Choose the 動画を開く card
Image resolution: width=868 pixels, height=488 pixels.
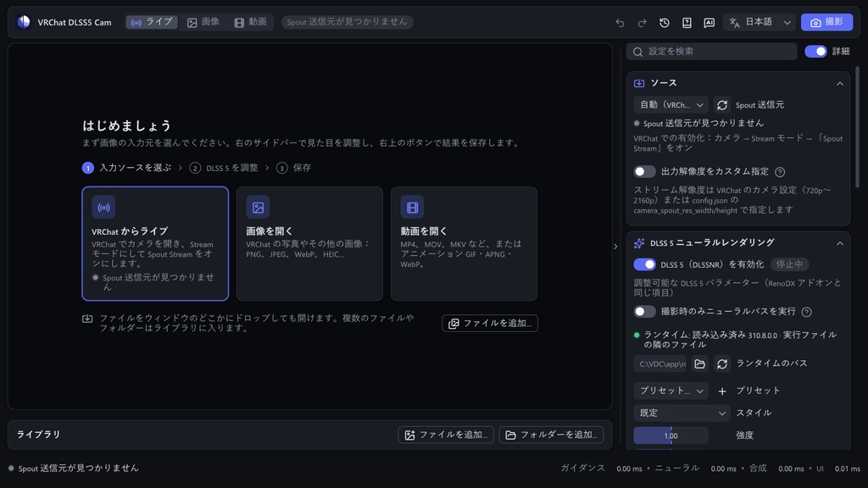click(x=464, y=243)
